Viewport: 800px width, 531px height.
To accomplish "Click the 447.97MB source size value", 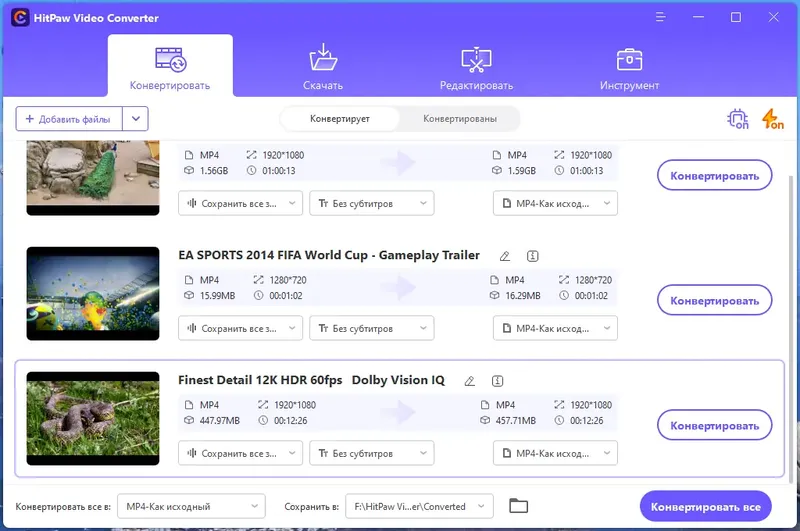I will point(220,421).
